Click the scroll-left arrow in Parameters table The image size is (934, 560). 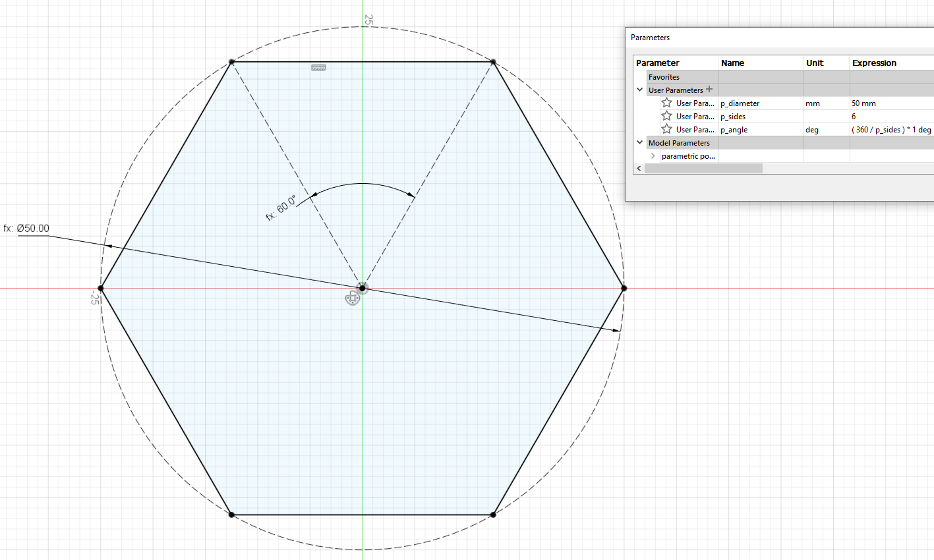pos(639,169)
